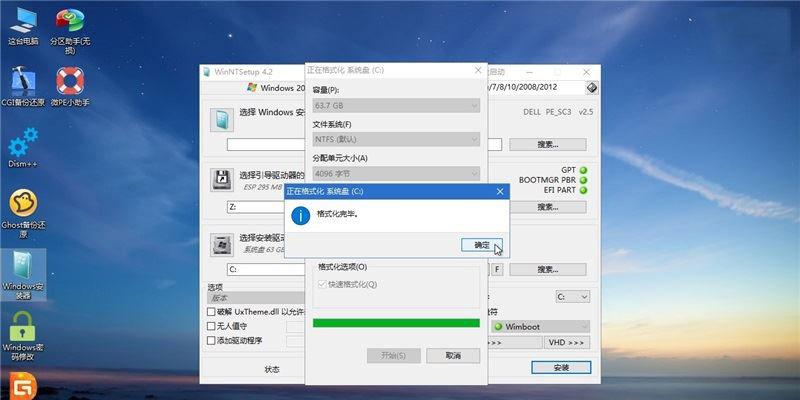
Task: Launch 分区助手(无损) from the desktop
Action: click(70, 31)
